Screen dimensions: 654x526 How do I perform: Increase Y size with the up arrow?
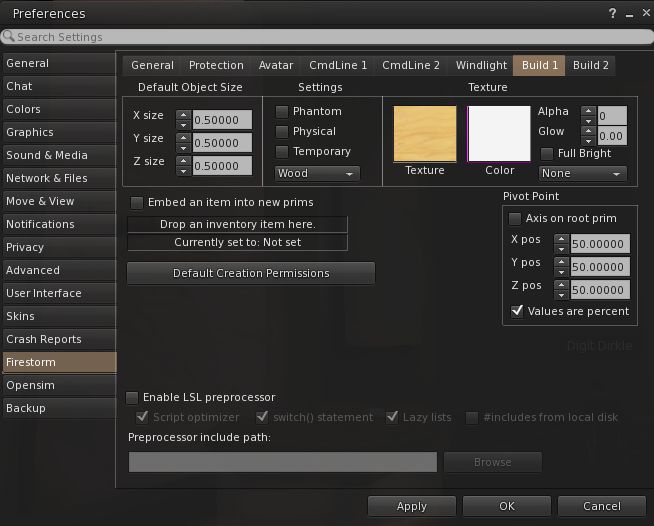(184, 138)
